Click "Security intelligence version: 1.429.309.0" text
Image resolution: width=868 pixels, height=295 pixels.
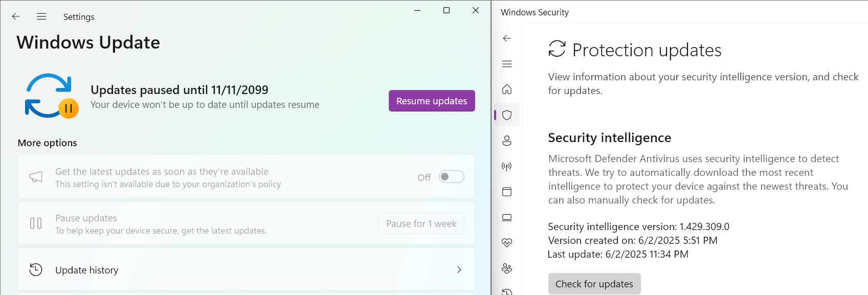pyautogui.click(x=639, y=226)
